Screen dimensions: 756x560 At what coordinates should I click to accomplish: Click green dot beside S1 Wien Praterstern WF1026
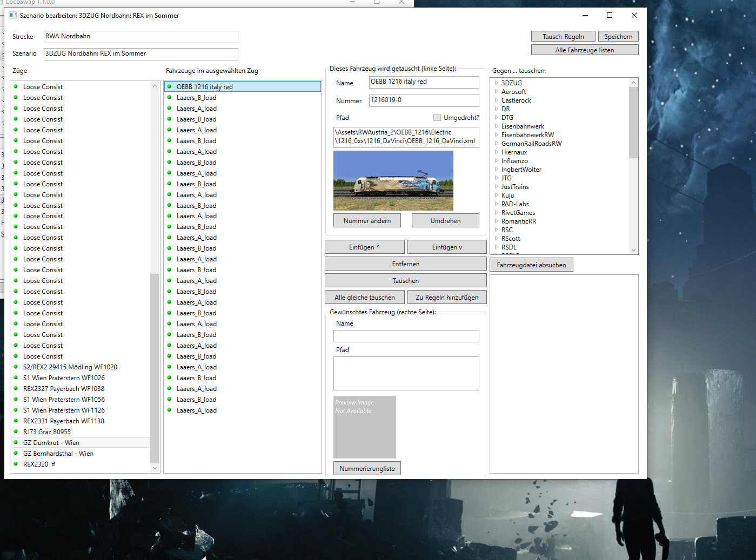tap(16, 377)
